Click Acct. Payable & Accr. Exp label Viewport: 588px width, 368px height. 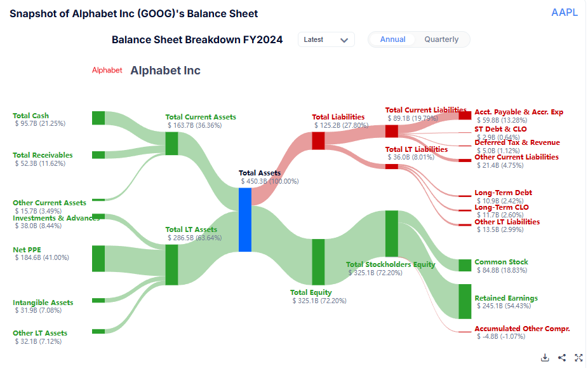[519, 112]
